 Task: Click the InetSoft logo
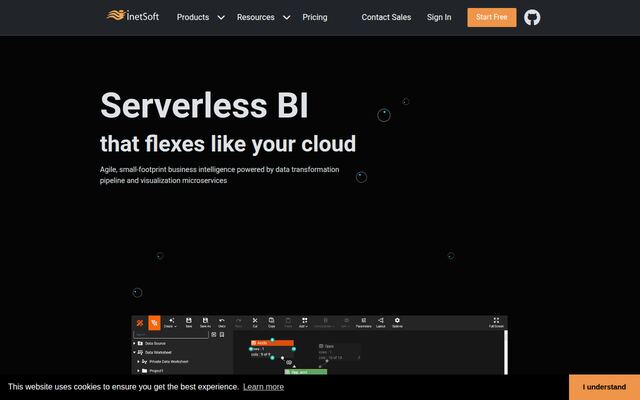pos(133,16)
